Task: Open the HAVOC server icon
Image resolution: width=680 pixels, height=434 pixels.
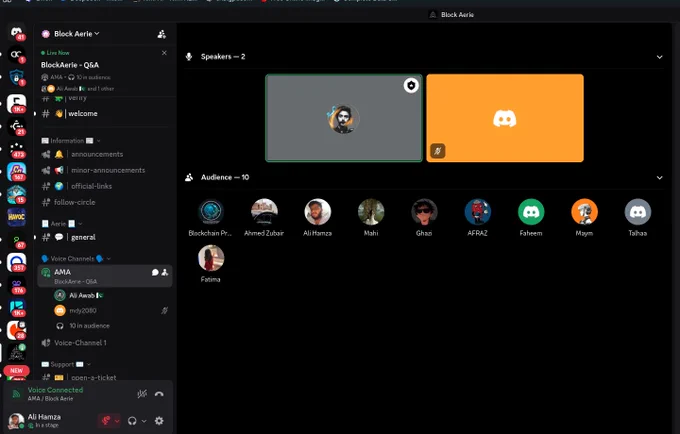Action: 16,217
